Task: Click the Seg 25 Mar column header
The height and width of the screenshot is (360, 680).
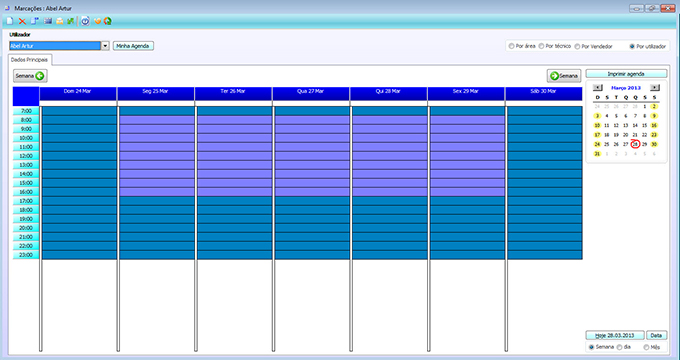Action: 155,94
